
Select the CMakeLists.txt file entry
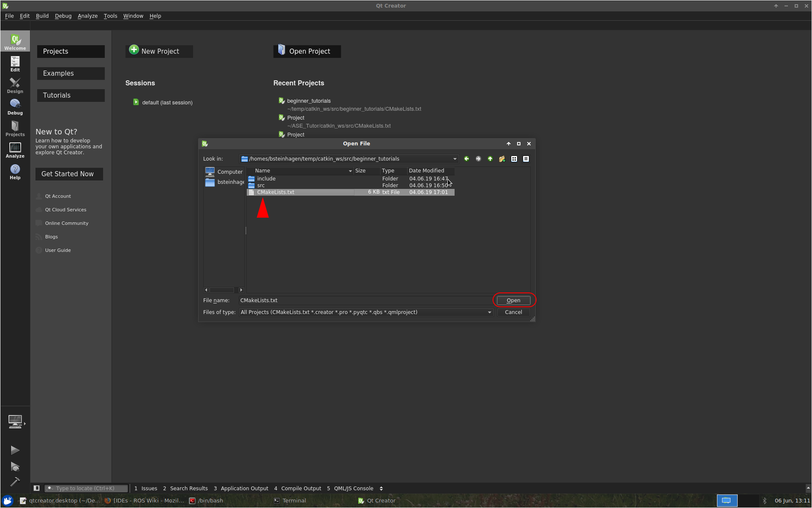point(275,192)
